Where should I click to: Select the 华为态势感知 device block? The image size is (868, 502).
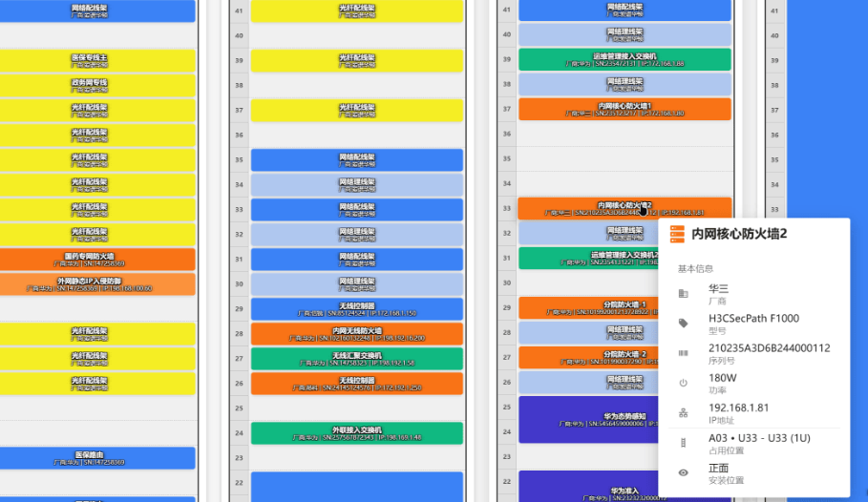(x=588, y=420)
